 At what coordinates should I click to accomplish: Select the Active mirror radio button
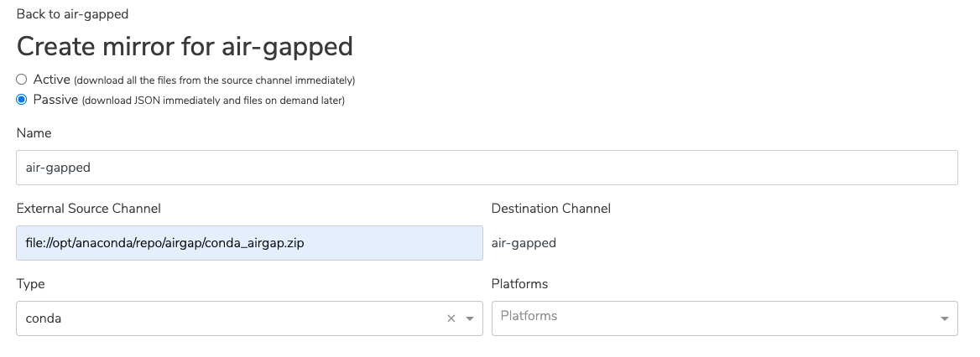pyautogui.click(x=22, y=80)
